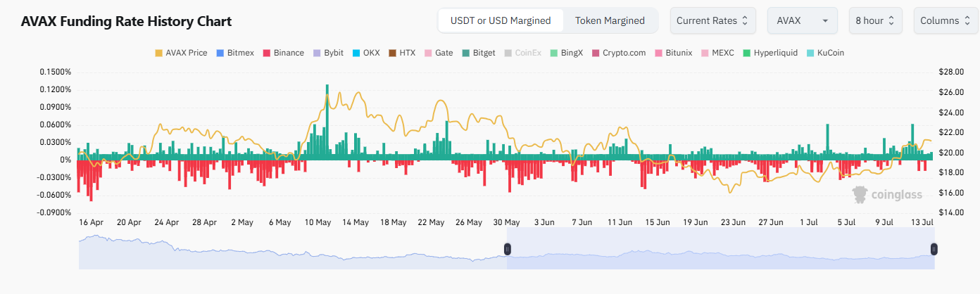Click the 0.1500% funding rate axis label
Screen dimensions: 980x294
(x=57, y=72)
